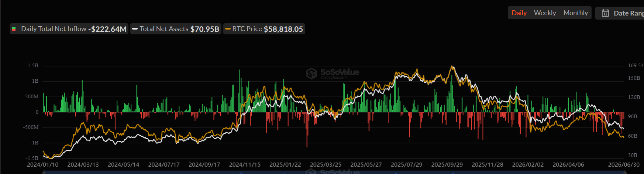The height and width of the screenshot is (174, 644).
Task: Click the 2025/03/25 date label
Action: pyautogui.click(x=326, y=164)
